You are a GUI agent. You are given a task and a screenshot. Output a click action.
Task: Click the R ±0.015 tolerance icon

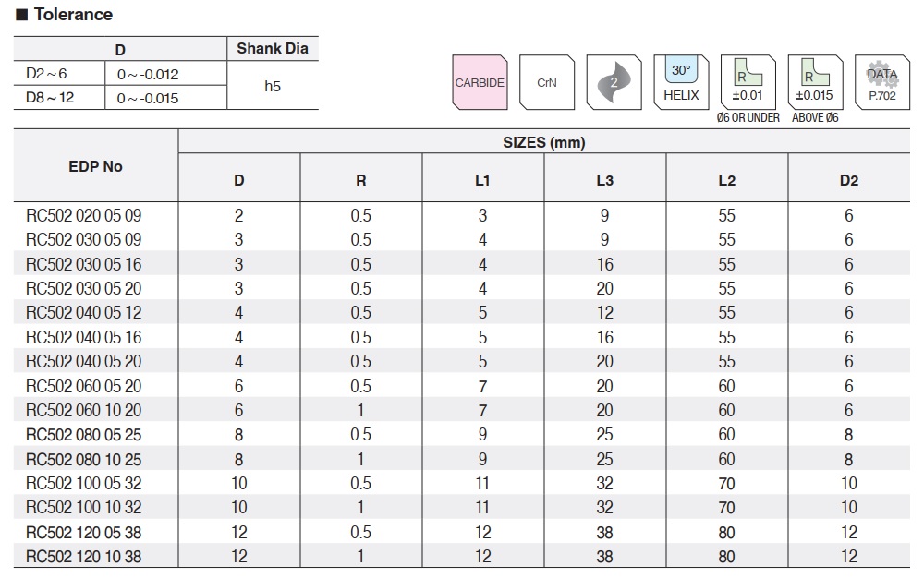point(816,82)
